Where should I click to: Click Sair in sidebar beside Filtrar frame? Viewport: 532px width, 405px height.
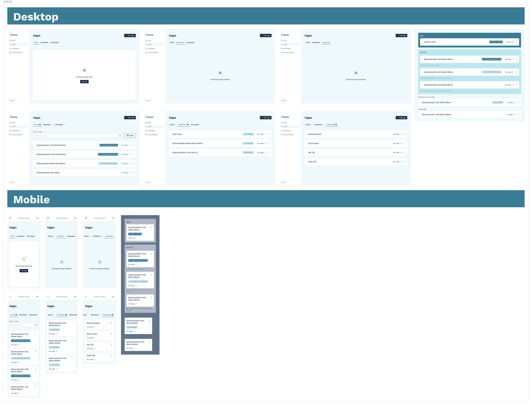pos(12,182)
